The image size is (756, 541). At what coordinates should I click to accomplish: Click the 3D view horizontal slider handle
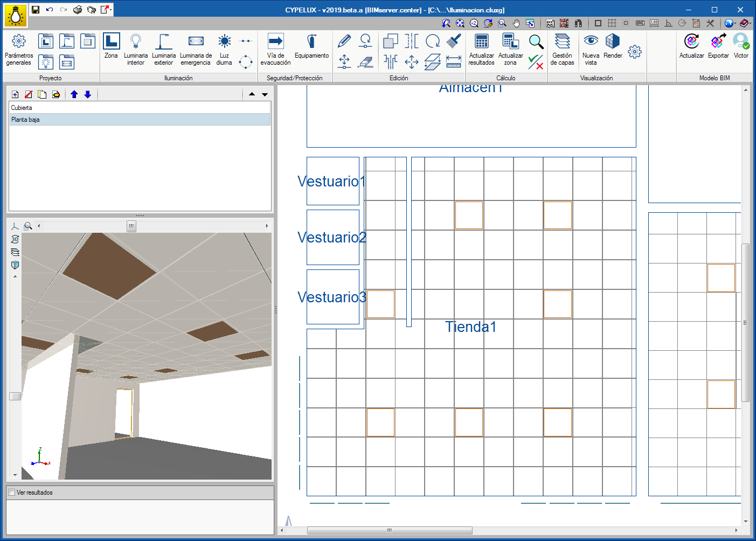coord(131,226)
